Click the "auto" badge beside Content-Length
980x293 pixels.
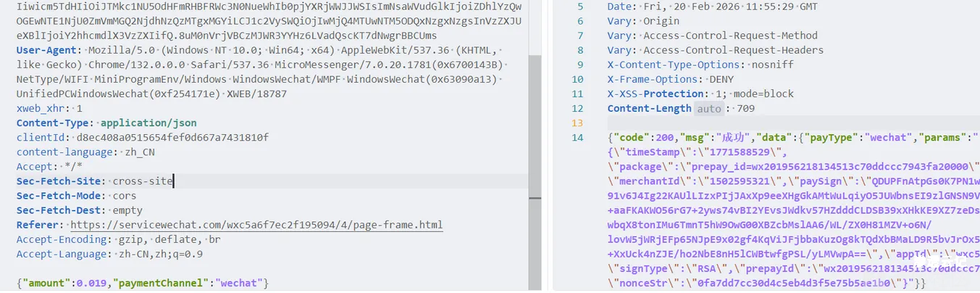pos(708,109)
